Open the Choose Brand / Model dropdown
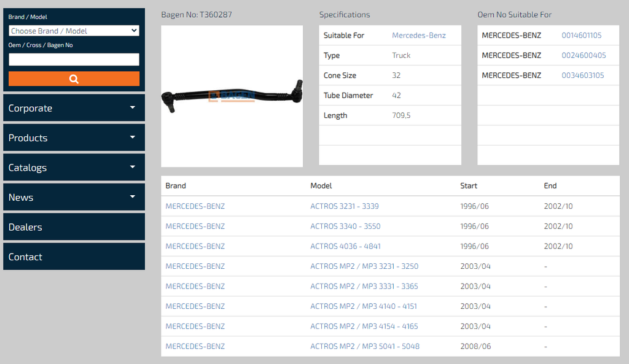This screenshot has width=629, height=364. 74,31
